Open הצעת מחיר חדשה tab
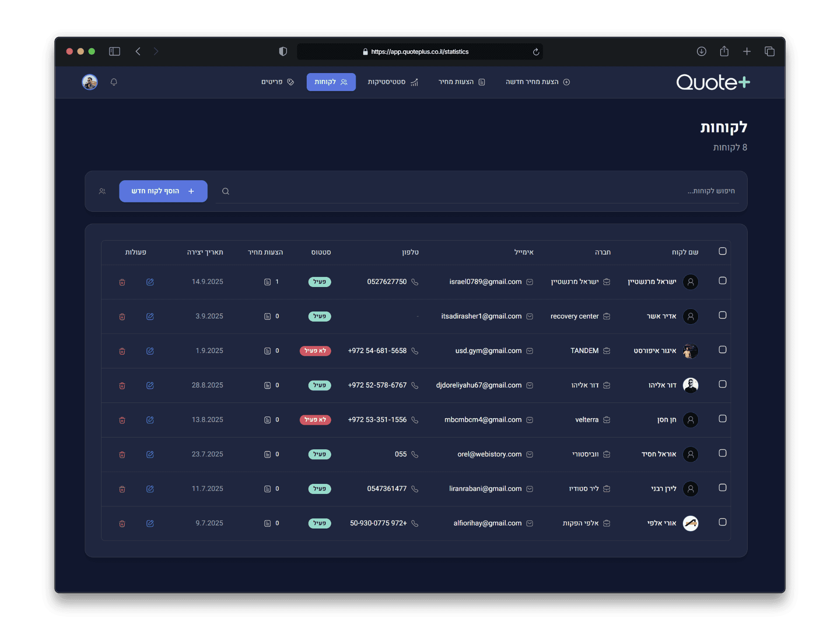 click(x=538, y=82)
